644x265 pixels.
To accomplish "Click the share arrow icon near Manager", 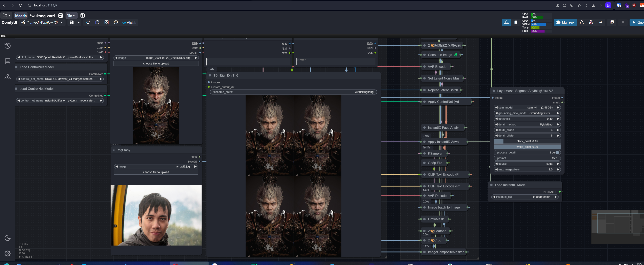I will pyautogui.click(x=601, y=22).
